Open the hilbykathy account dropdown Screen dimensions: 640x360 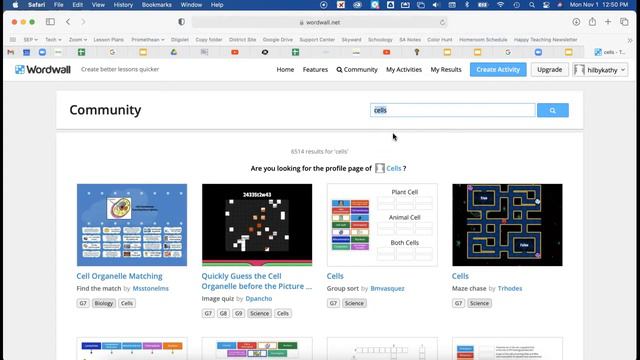[x=600, y=70]
